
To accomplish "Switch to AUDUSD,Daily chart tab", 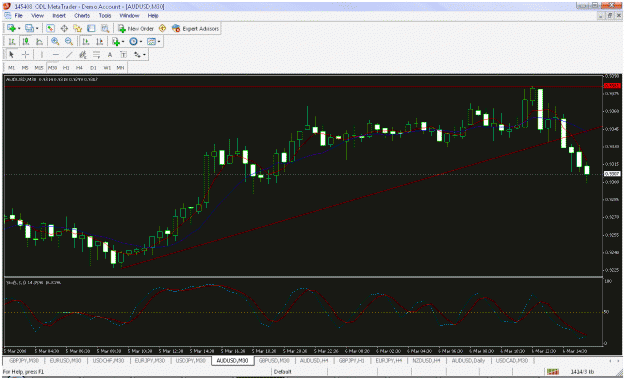I will tap(468, 360).
